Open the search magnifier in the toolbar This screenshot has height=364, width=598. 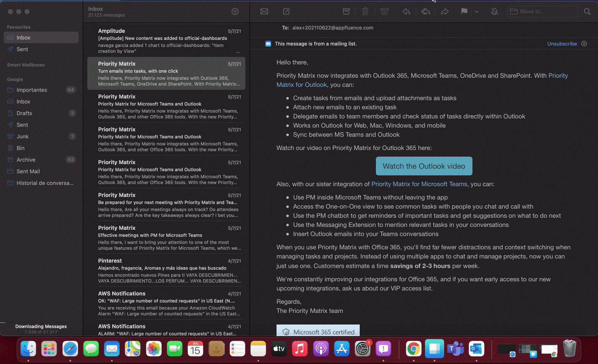[587, 12]
